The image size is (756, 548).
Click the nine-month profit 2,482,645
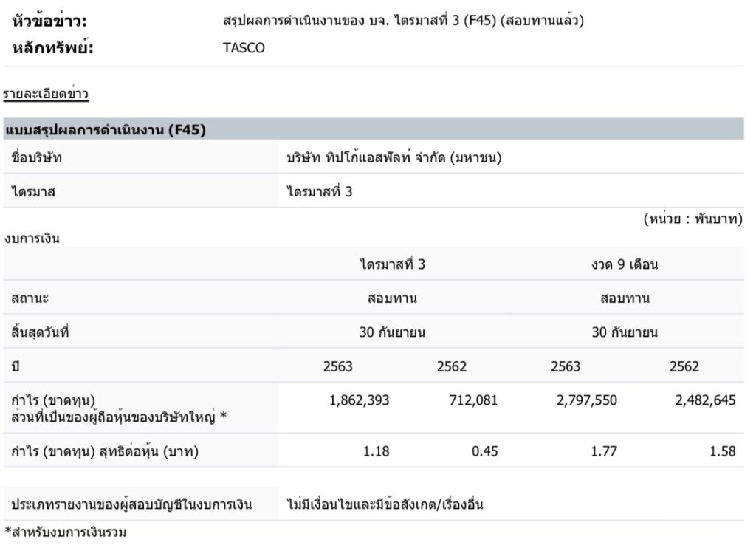(705, 400)
